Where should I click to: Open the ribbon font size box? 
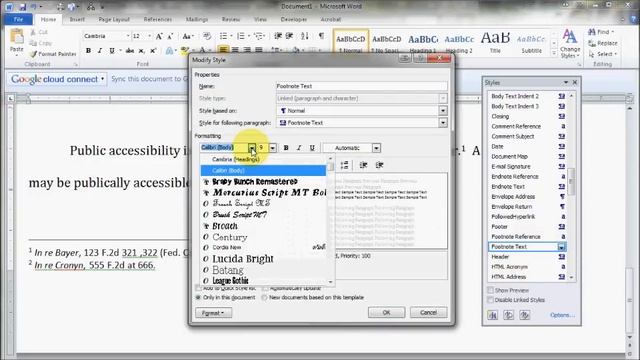tap(142, 36)
